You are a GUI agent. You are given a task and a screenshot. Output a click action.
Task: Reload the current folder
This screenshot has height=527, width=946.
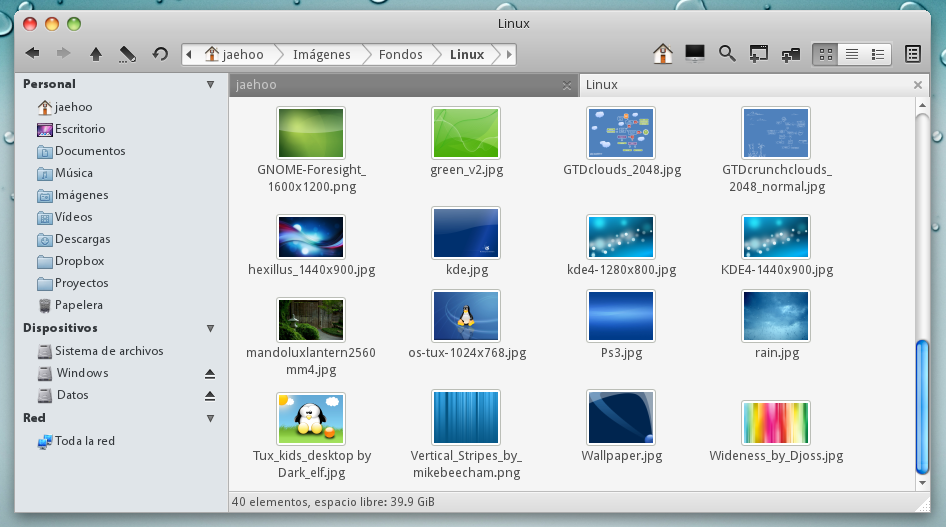[x=160, y=54]
